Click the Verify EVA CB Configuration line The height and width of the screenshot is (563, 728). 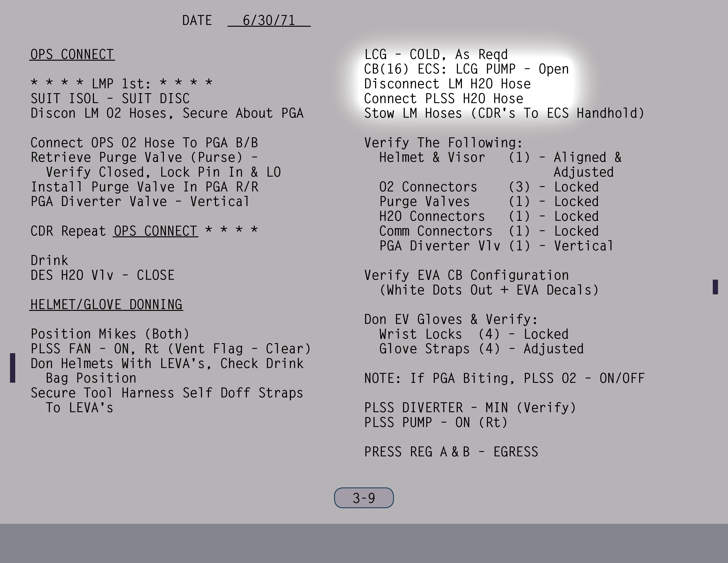pos(466,276)
